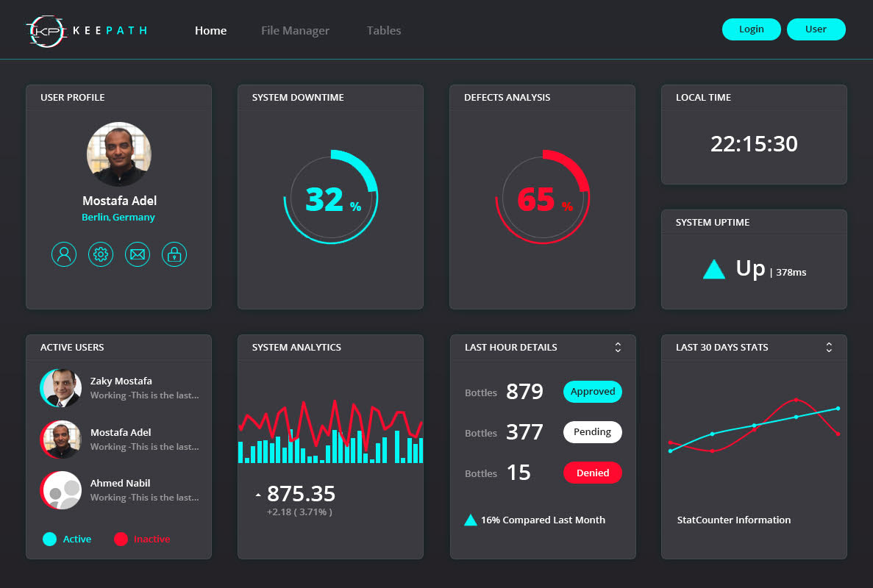873x588 pixels.
Task: Open the File Manager nav item
Action: pos(295,31)
